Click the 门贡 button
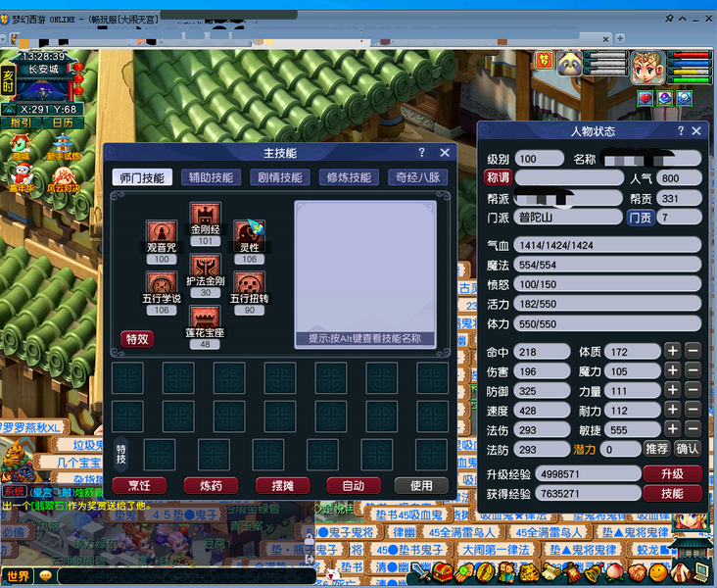The height and width of the screenshot is (588, 717). coord(641,218)
